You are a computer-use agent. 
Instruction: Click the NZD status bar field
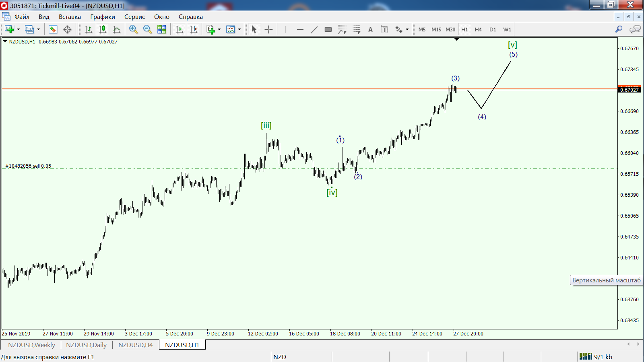coord(301,357)
